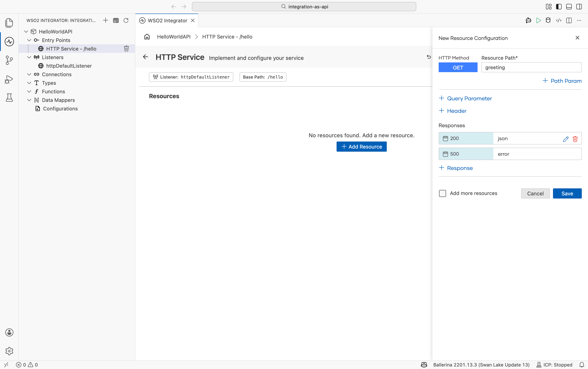Delete HTTP Service - /hello with trash icon
This screenshot has width=588, height=369.
[x=126, y=49]
